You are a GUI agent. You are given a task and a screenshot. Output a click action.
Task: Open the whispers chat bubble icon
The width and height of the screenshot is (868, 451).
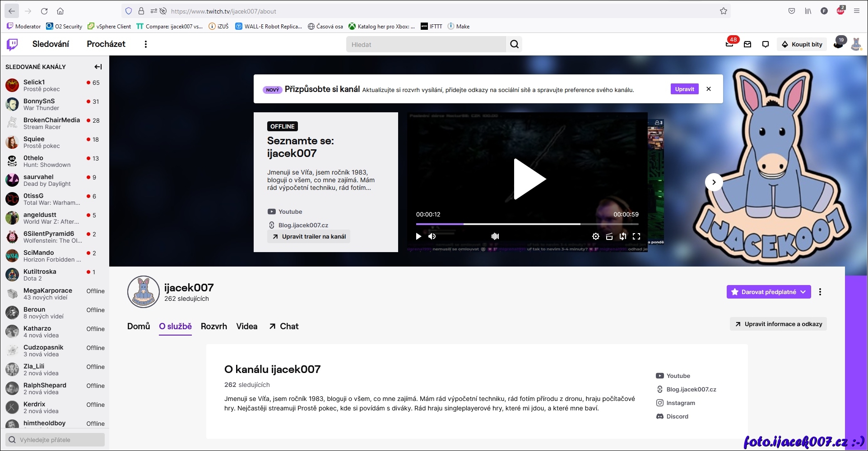pyautogui.click(x=766, y=44)
